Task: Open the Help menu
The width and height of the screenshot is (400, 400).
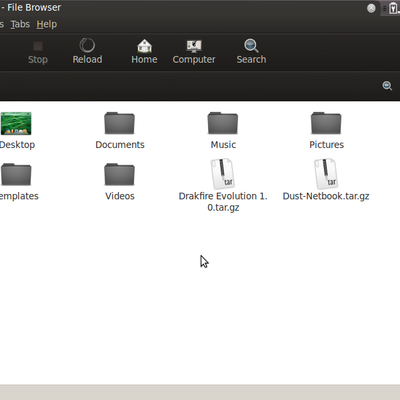Action: coord(47,24)
